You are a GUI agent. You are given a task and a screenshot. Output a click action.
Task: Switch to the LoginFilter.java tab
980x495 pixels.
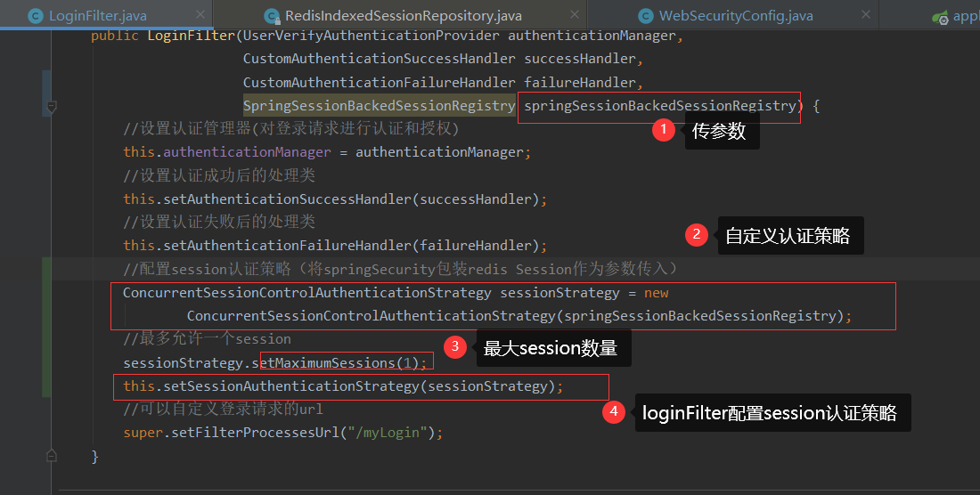[97, 16]
